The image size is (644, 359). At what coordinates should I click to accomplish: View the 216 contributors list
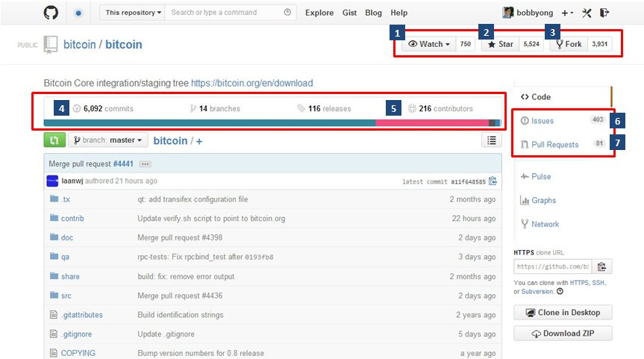point(440,108)
